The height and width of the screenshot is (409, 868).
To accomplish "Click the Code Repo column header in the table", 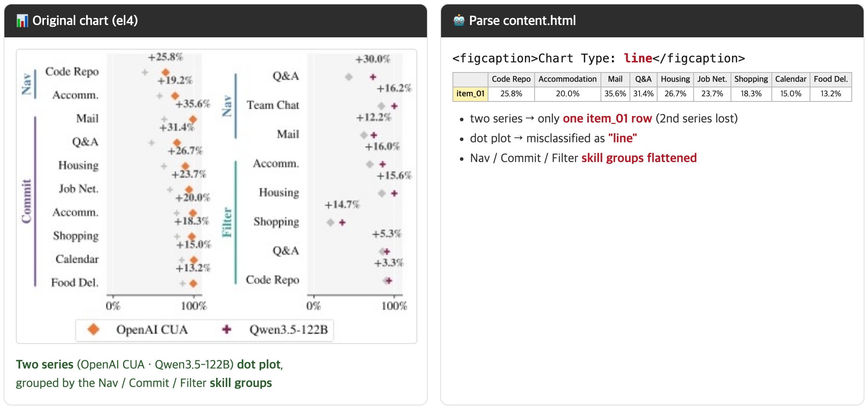I will pyautogui.click(x=511, y=79).
